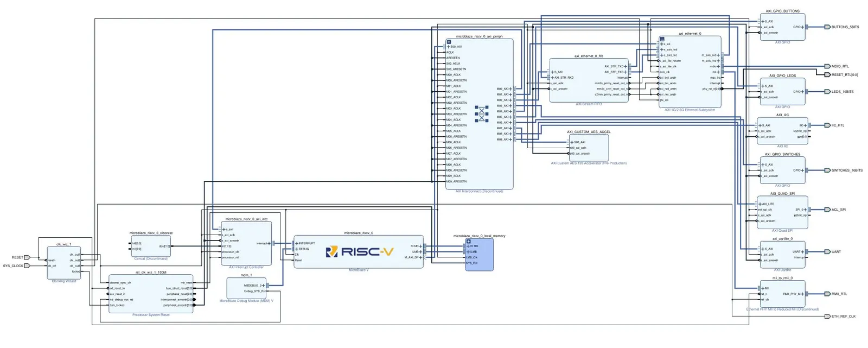Image resolution: width=868 pixels, height=348 pixels.
Task: Click 'AXI Interconnect (Discontinued)' caption
Action: click(x=479, y=191)
